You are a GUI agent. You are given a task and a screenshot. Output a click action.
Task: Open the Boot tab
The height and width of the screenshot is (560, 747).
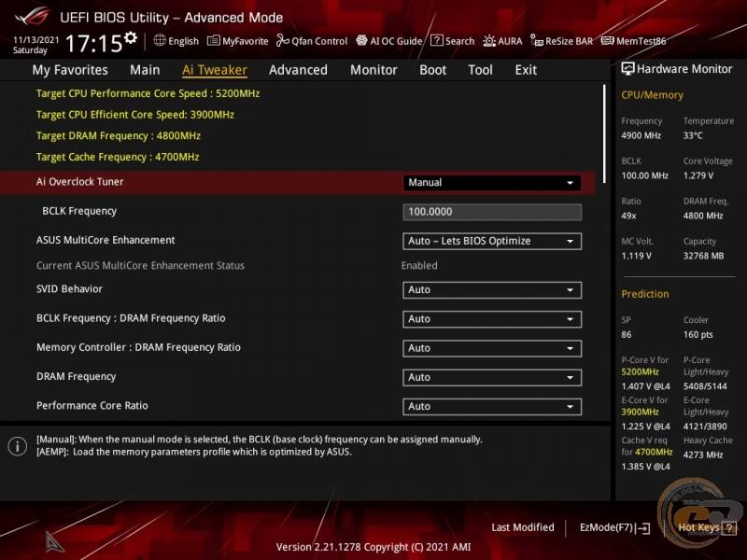432,70
